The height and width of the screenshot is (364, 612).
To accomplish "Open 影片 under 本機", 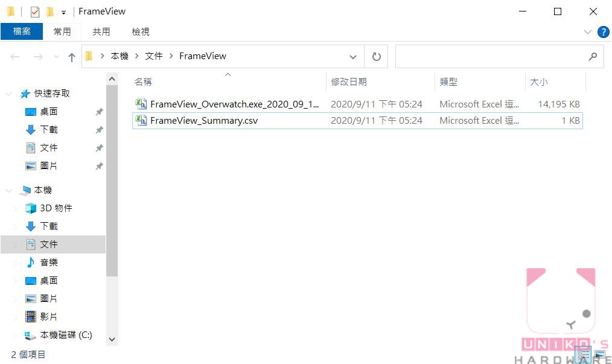I will click(x=49, y=317).
